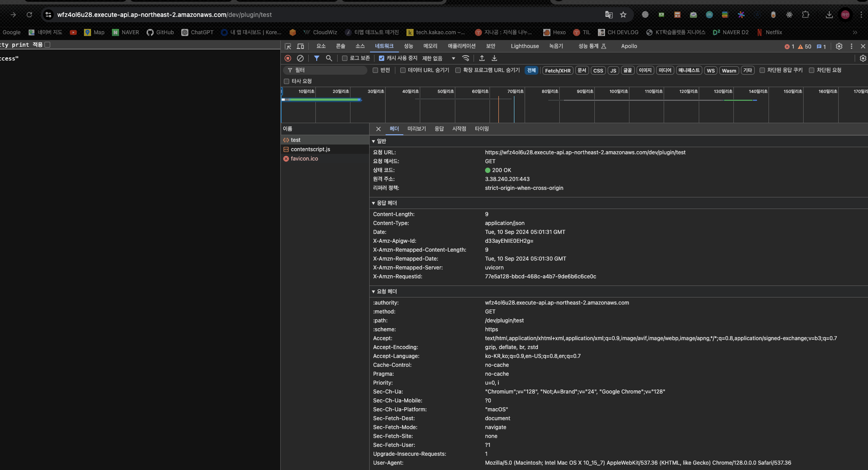Collapse the 응답 헤더 section
This screenshot has width=868, height=470.
384,203
